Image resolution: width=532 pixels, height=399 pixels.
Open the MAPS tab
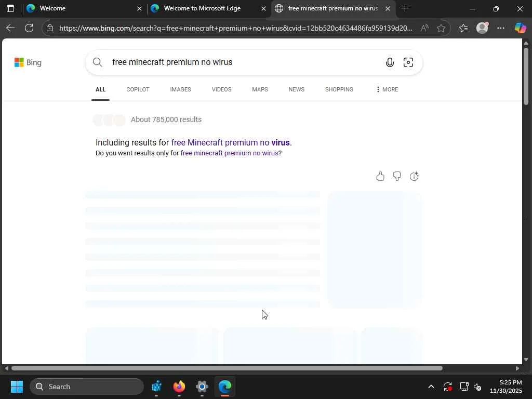coord(260,89)
